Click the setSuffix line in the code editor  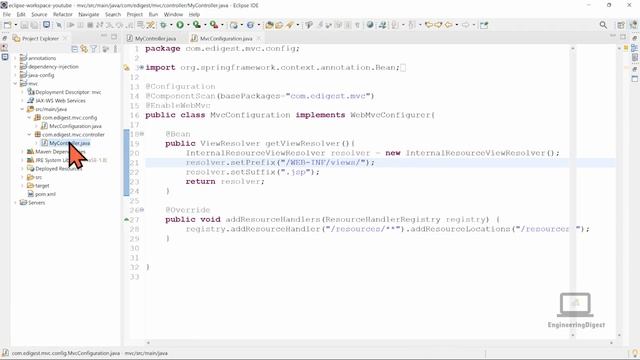pyautogui.click(x=252, y=172)
